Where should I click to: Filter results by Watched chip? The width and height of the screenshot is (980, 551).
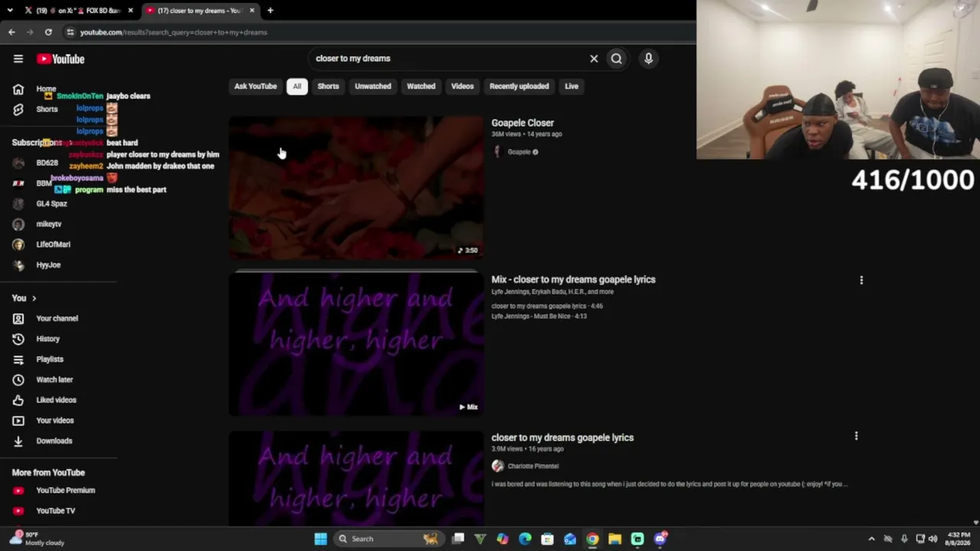421,86
